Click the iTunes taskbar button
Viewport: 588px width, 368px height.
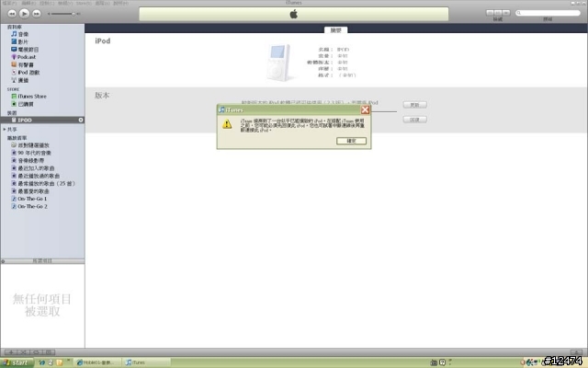pyautogui.click(x=145, y=362)
